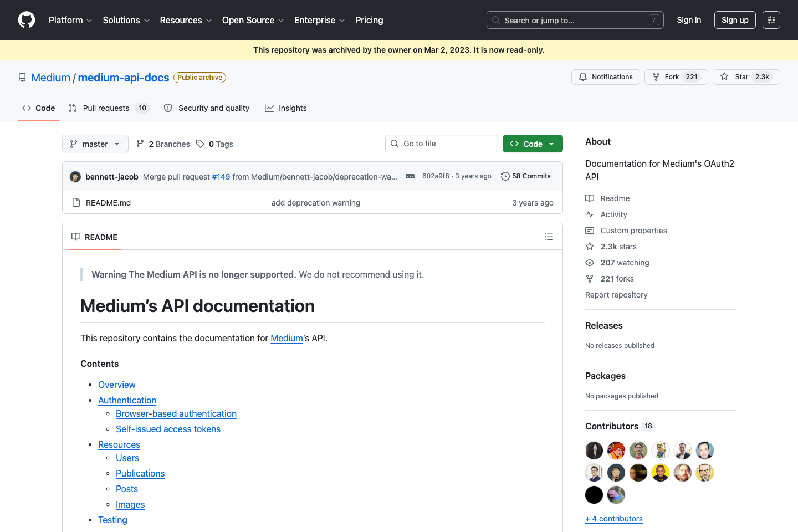Click the eye icon beside 207 watching

point(589,262)
